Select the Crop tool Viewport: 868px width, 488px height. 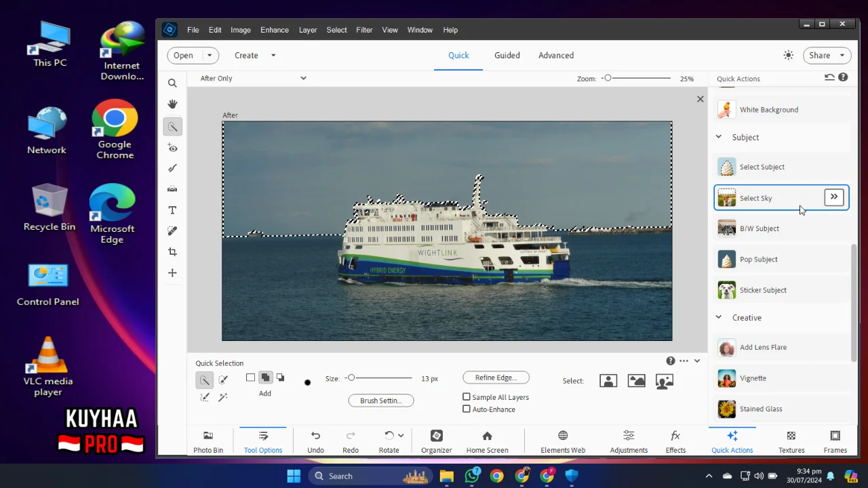[x=172, y=252]
